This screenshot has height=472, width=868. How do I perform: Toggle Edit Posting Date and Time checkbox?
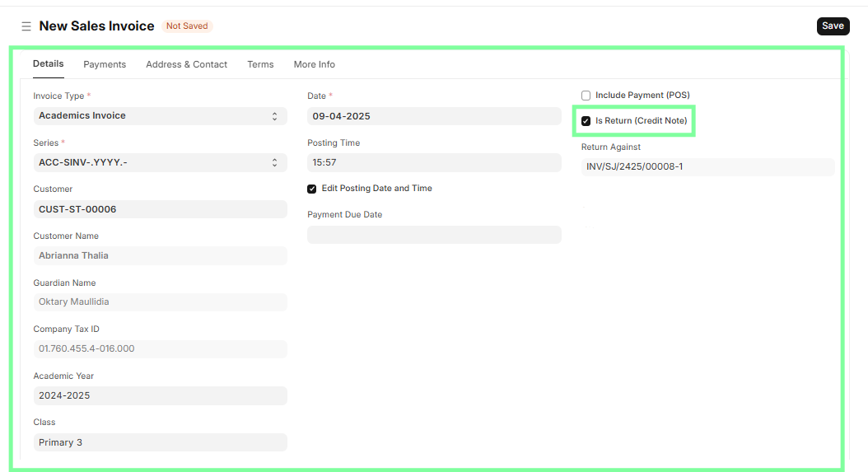pos(312,189)
